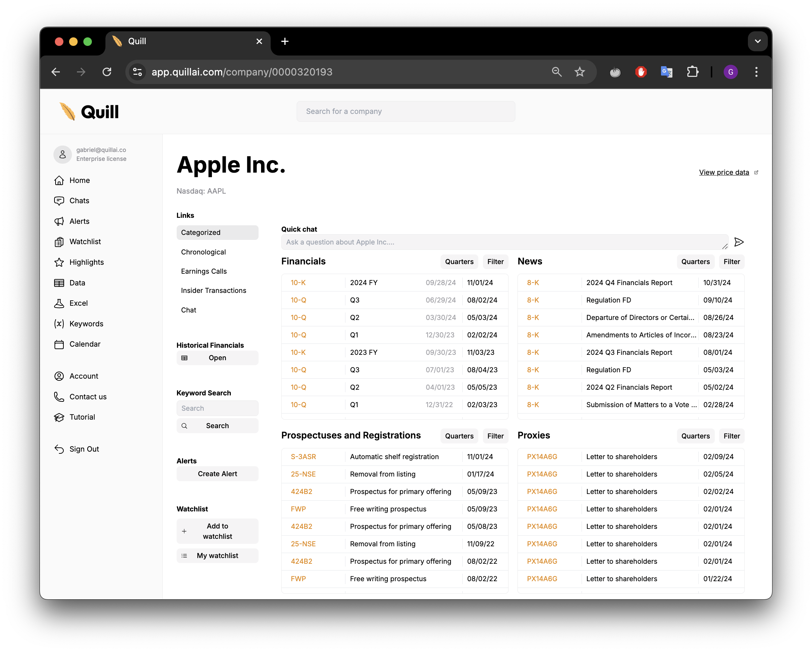Reload the browser page
This screenshot has height=652, width=812.
point(107,72)
